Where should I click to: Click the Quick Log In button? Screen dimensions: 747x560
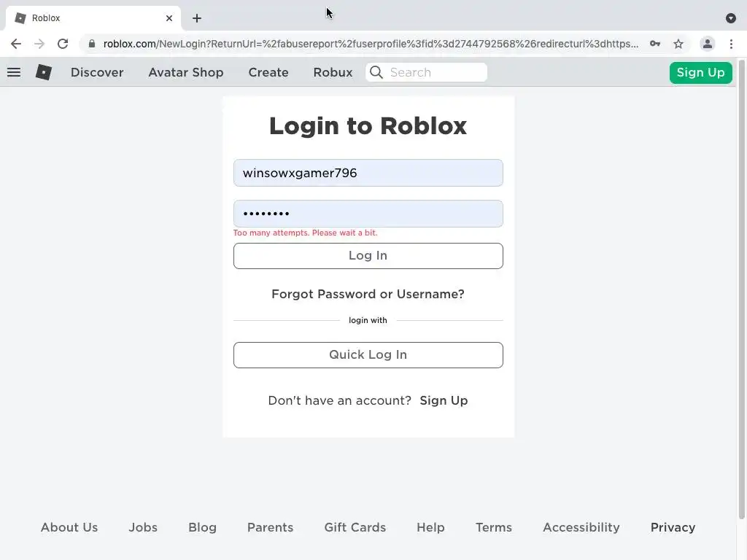click(368, 355)
